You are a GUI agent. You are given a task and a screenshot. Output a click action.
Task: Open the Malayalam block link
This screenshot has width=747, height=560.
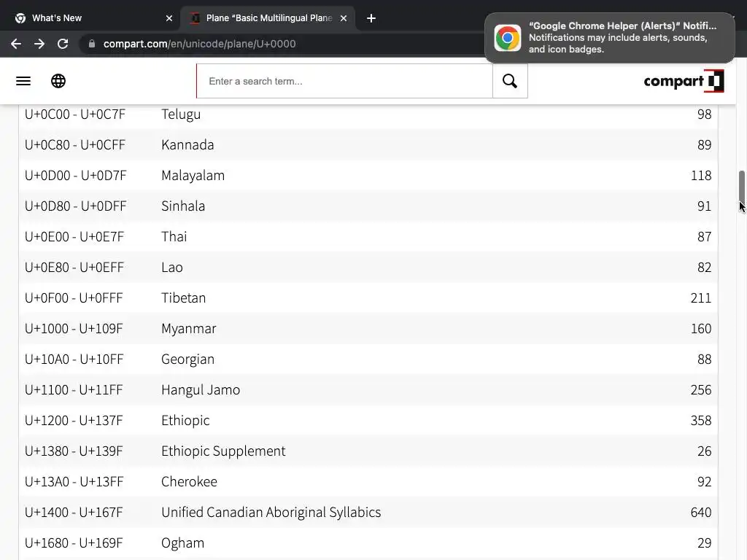tap(193, 175)
